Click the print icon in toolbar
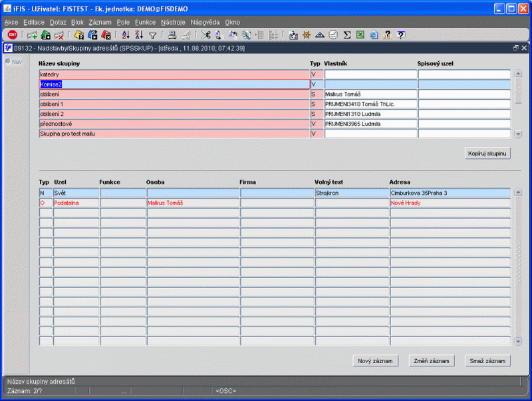 click(x=172, y=35)
